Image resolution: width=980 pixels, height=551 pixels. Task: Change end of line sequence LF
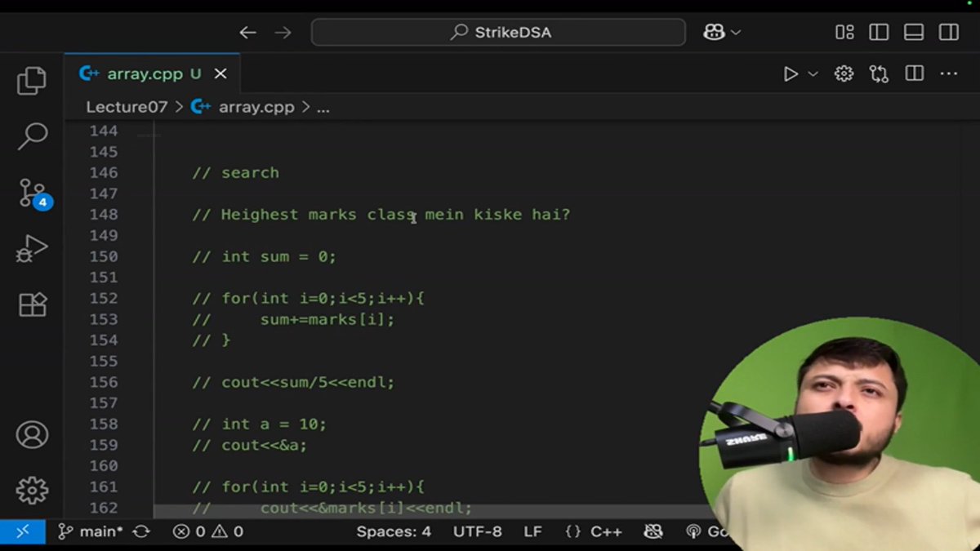click(x=533, y=531)
